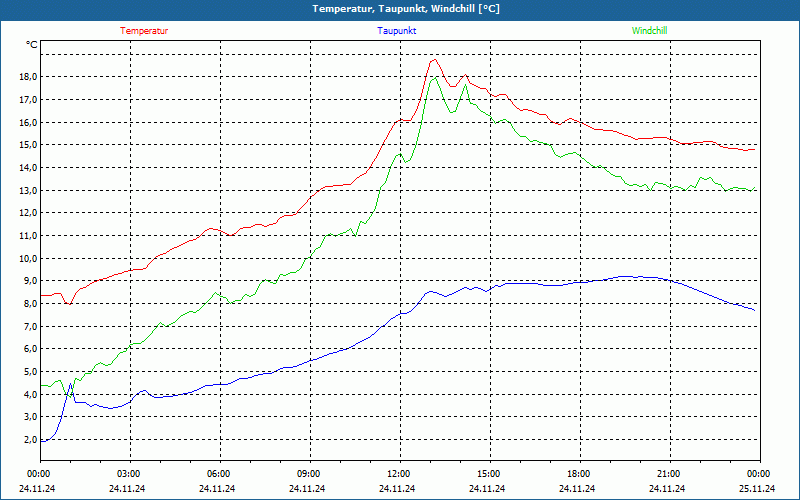
Task: Click the °C axis unit label
Action: 32,45
